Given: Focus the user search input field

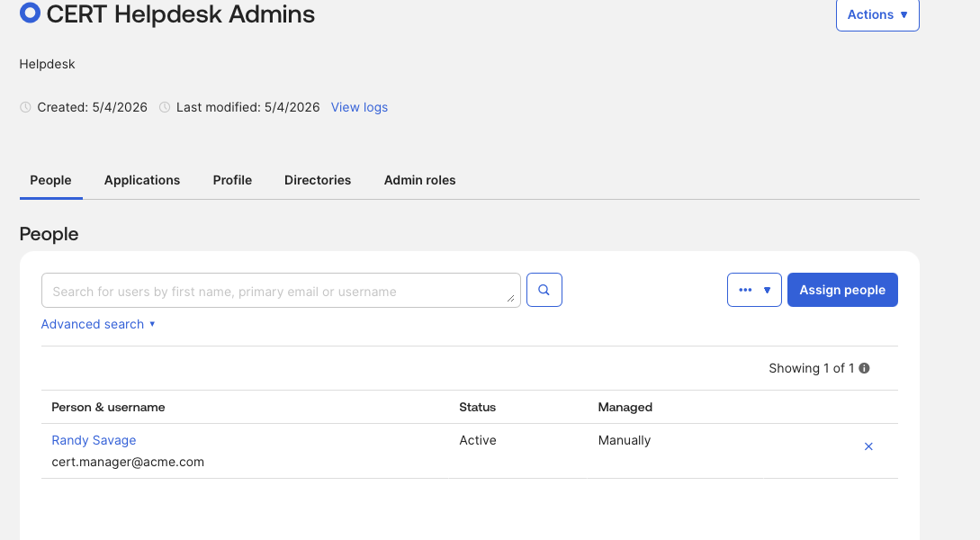Looking at the screenshot, I should pyautogui.click(x=281, y=290).
